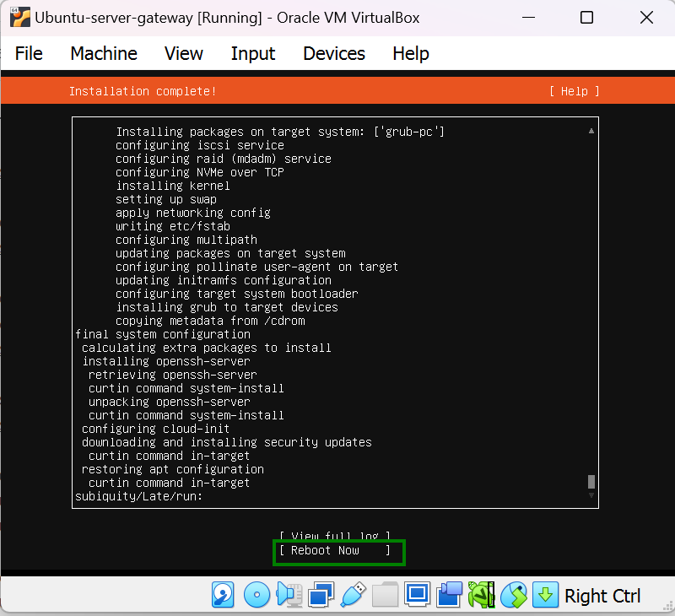Open the Input menu
The height and width of the screenshot is (616, 675).
252,53
